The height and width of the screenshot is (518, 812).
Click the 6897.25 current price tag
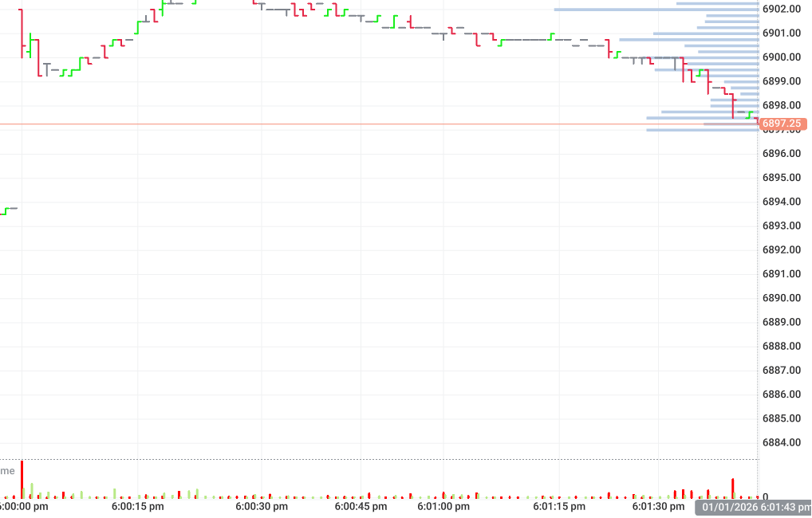point(783,124)
